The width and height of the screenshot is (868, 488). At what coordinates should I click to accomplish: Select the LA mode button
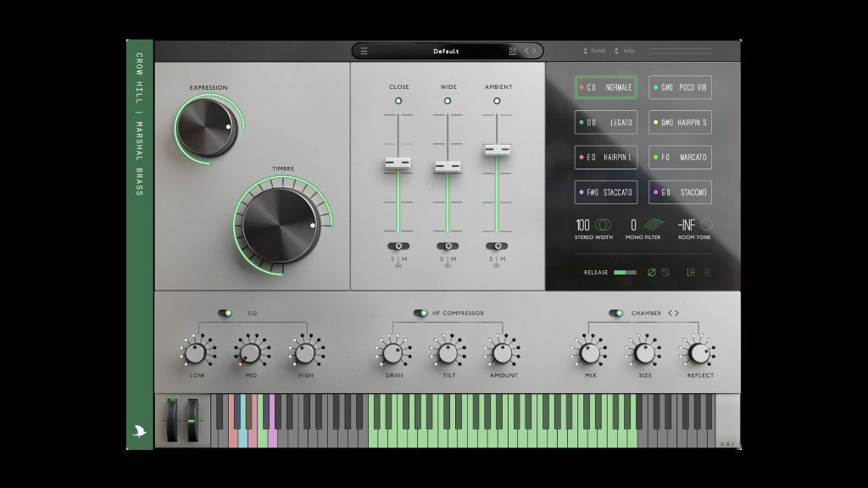(x=690, y=272)
